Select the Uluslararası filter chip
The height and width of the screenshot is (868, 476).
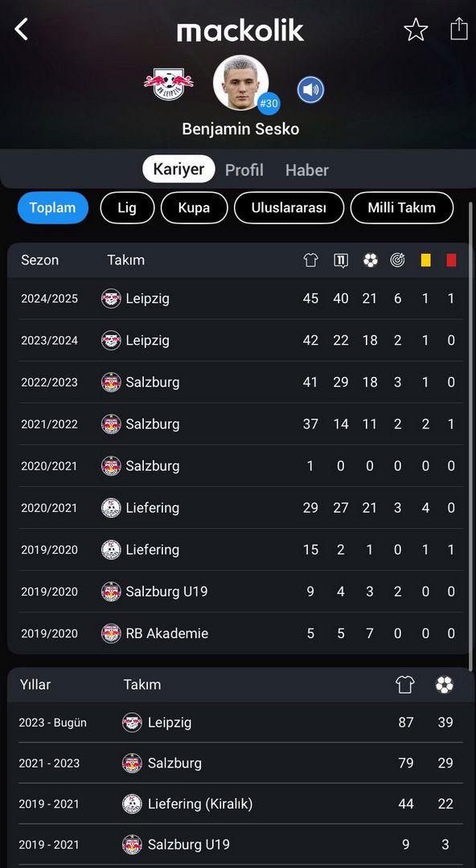tap(289, 207)
